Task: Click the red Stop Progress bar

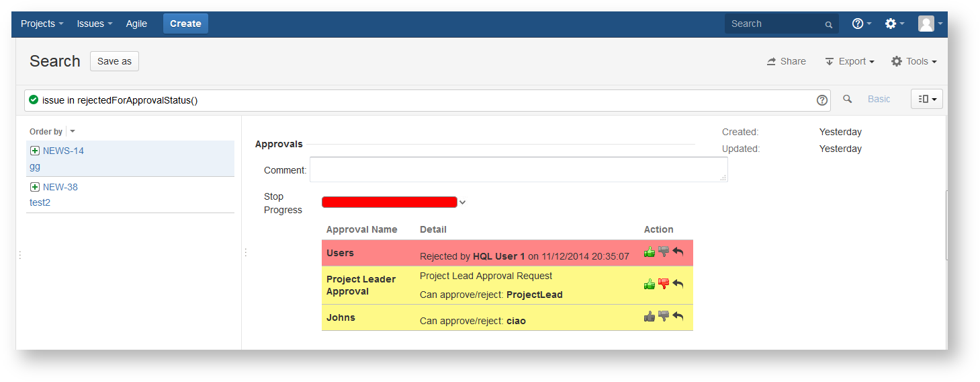Action: pyautogui.click(x=389, y=202)
